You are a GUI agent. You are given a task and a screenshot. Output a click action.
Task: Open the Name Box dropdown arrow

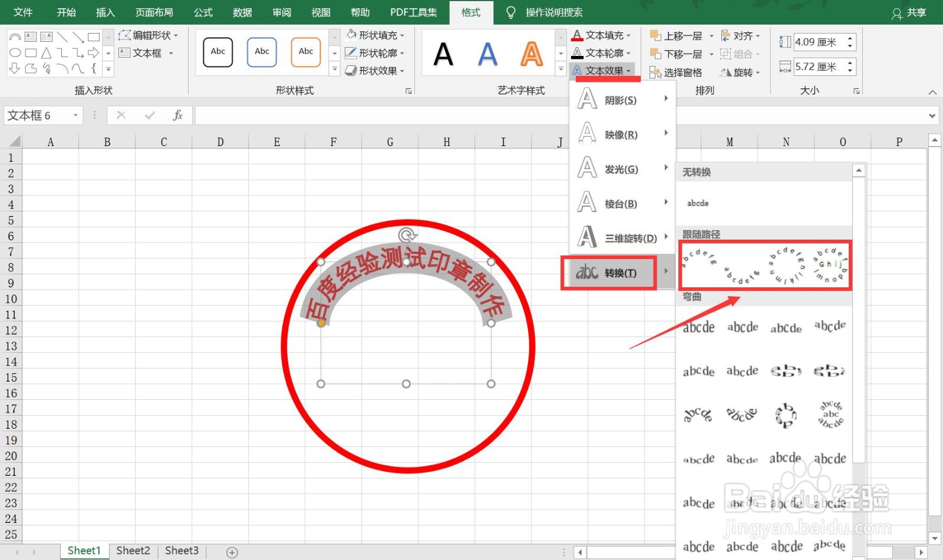click(74, 115)
